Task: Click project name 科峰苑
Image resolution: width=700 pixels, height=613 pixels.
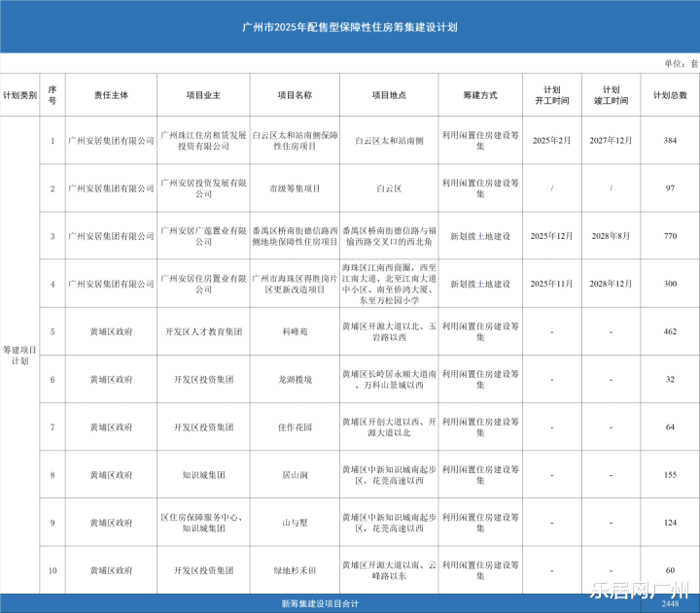Action: click(x=295, y=332)
